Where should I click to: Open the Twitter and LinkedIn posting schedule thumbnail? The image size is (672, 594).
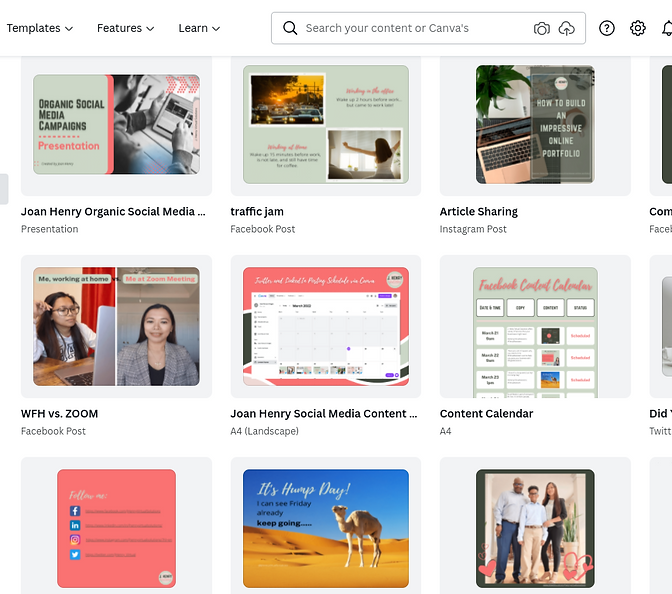pyautogui.click(x=326, y=327)
